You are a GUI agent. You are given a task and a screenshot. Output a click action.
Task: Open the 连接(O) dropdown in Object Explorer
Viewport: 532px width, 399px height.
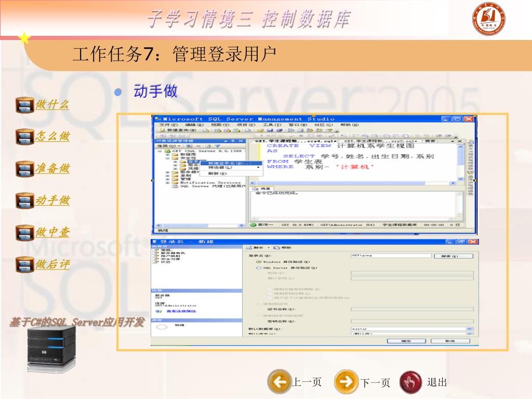169,146
